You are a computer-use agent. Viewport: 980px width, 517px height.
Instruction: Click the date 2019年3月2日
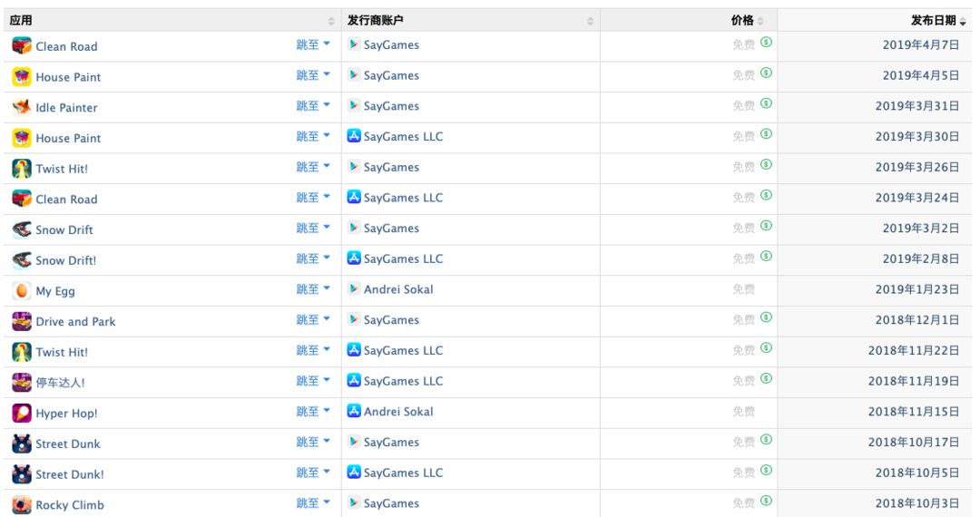[x=921, y=229]
